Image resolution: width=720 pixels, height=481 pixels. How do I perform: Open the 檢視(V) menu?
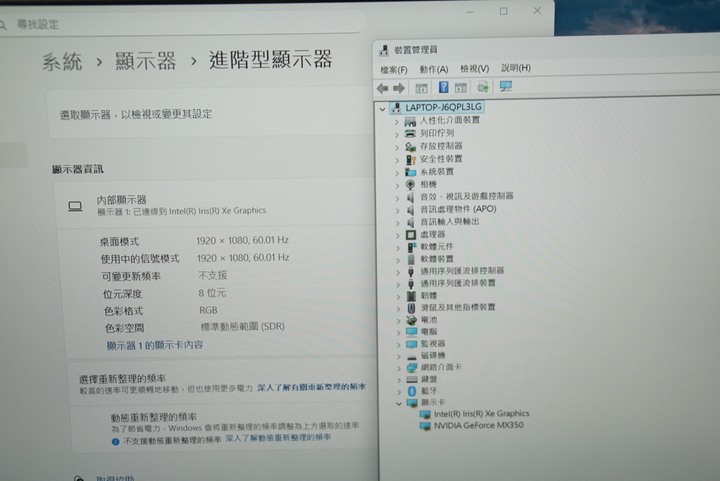474,69
